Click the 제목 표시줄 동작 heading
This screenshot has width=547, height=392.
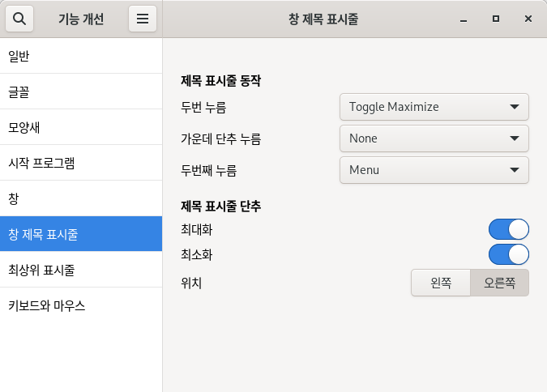click(x=220, y=81)
